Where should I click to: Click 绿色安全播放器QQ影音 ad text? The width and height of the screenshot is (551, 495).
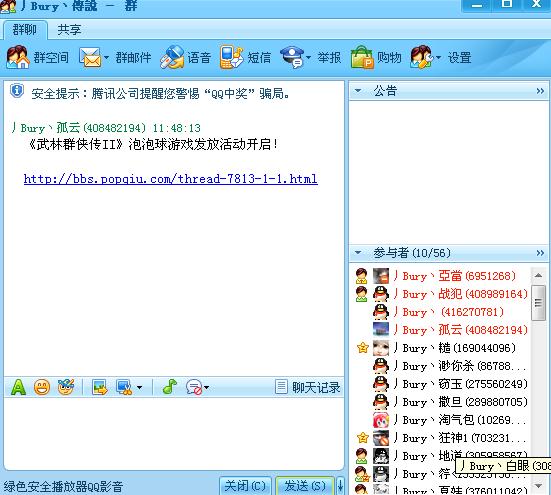(63, 487)
